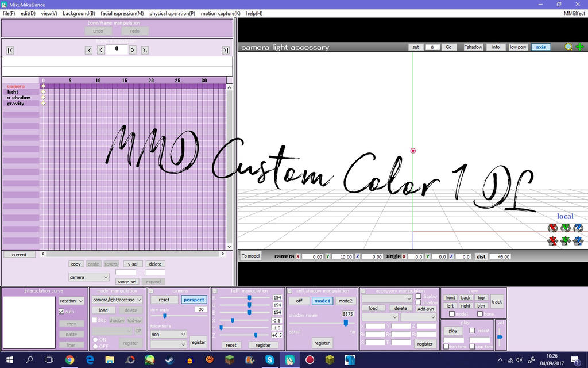The height and width of the screenshot is (368, 588).
Task: Set self shadow to mode2
Action: tap(345, 301)
